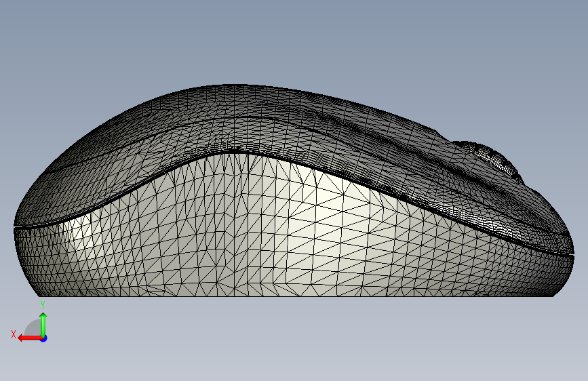
Task: Click the blue Z axis origin dot
Action: pyautogui.click(x=44, y=338)
